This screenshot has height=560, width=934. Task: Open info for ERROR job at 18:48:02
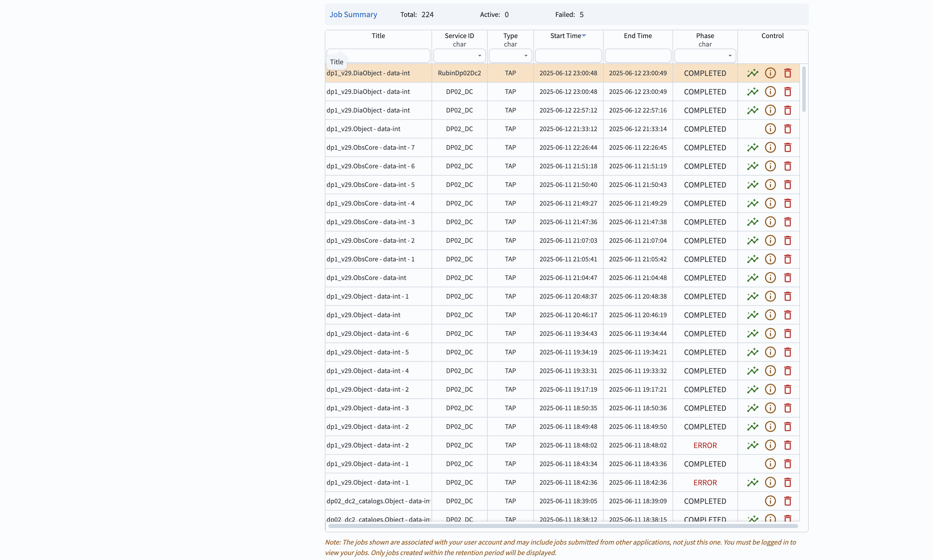pyautogui.click(x=770, y=445)
